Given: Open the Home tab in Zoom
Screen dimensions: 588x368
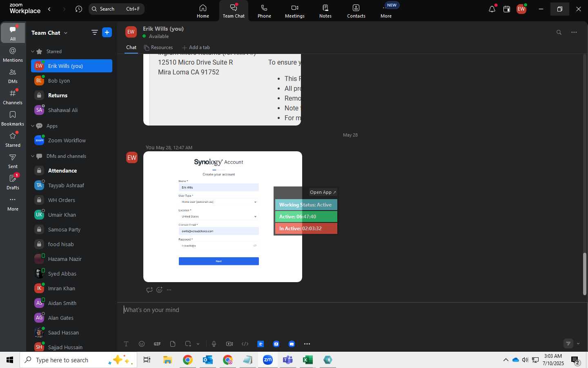Looking at the screenshot, I should tap(203, 11).
